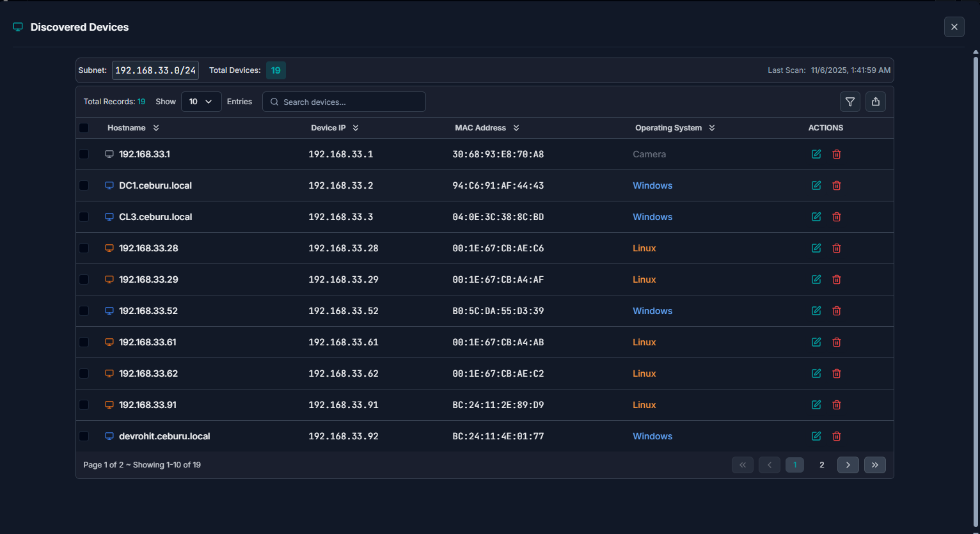Viewport: 980px width, 534px height.
Task: Export the device list with share icon
Action: [876, 102]
